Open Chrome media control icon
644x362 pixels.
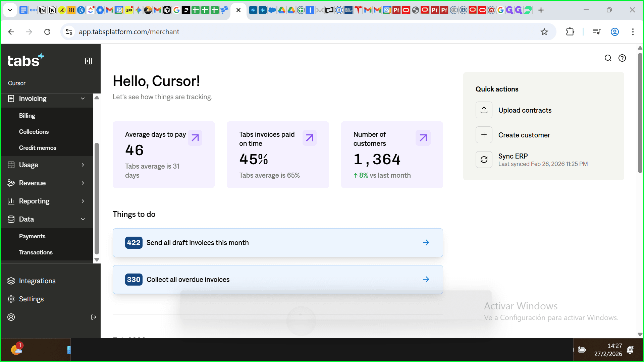597,32
